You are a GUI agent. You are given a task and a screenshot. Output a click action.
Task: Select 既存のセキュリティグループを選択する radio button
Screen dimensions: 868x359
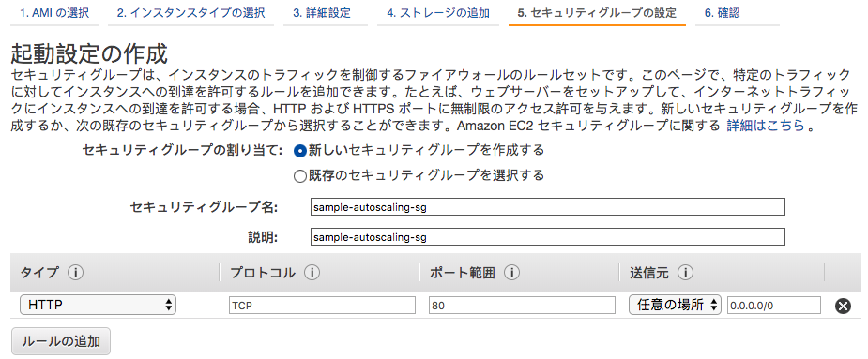tap(300, 176)
